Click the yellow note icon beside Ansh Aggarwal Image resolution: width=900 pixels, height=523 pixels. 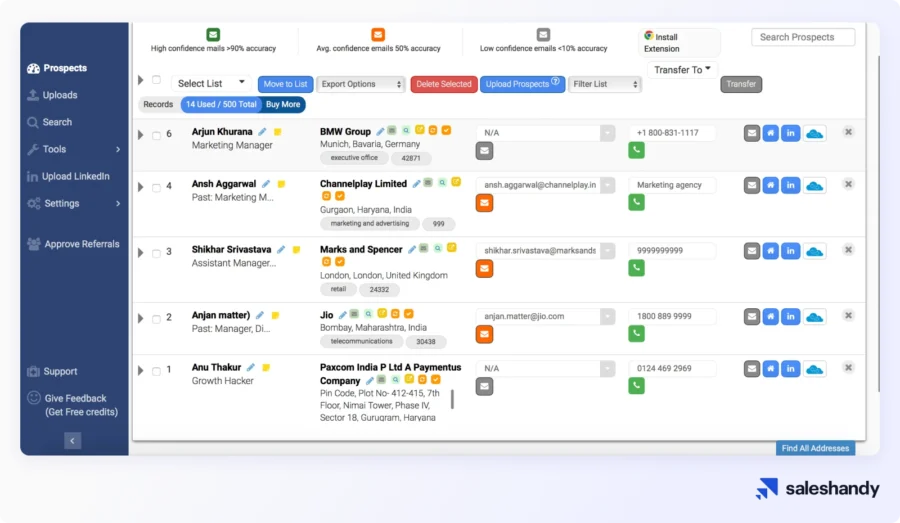[x=281, y=184]
